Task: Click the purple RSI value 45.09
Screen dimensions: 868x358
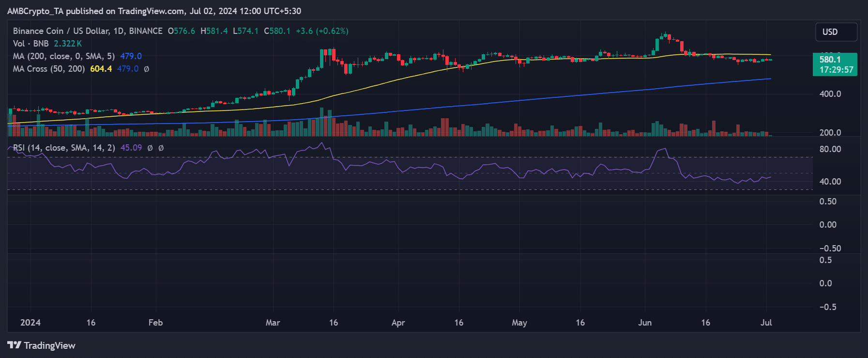Action: click(131, 148)
